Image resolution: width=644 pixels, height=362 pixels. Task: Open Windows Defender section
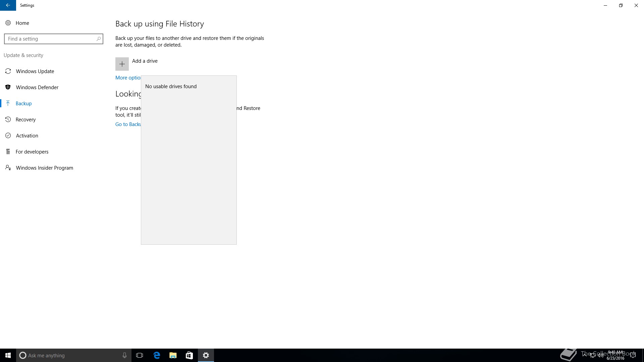37,87
